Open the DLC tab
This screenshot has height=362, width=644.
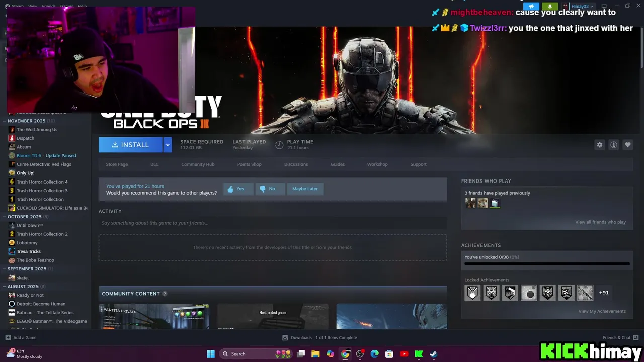coord(154,164)
